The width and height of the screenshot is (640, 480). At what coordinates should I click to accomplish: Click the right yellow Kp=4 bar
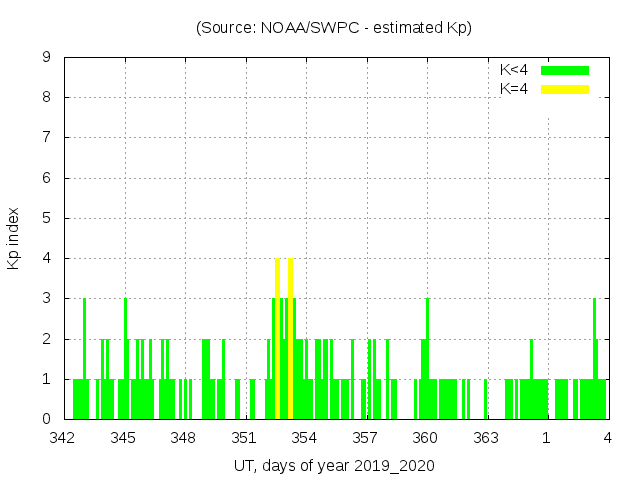tap(290, 338)
